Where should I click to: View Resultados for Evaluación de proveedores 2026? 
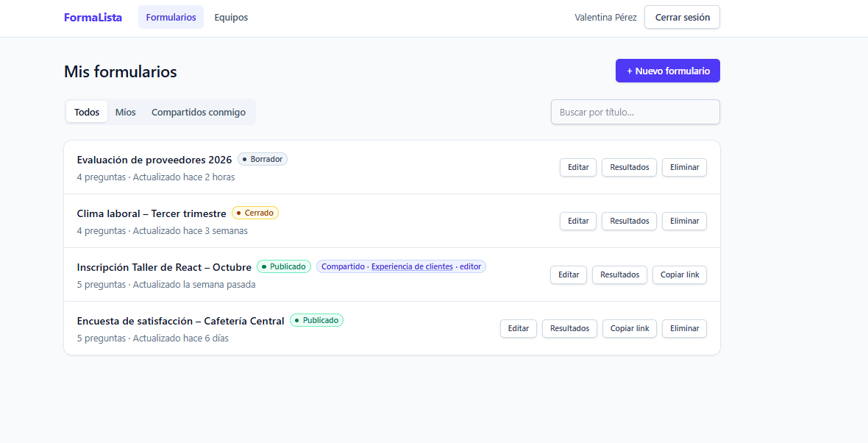[x=630, y=167]
